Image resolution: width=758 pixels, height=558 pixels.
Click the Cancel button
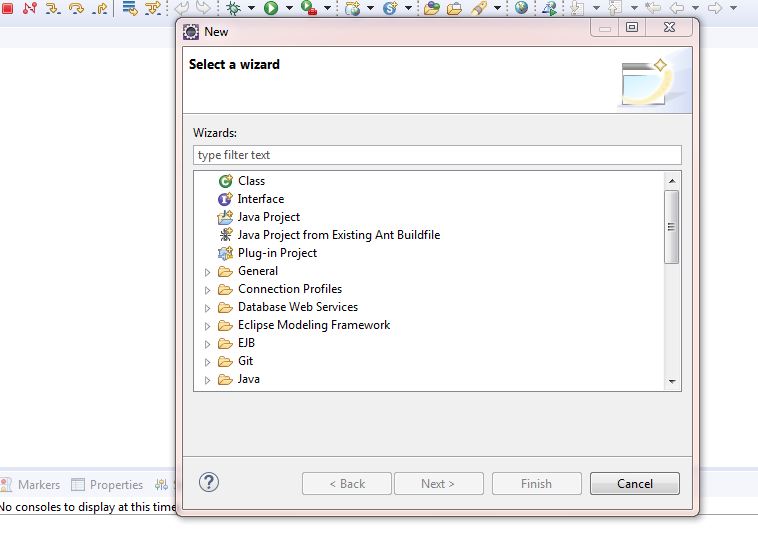(x=635, y=484)
